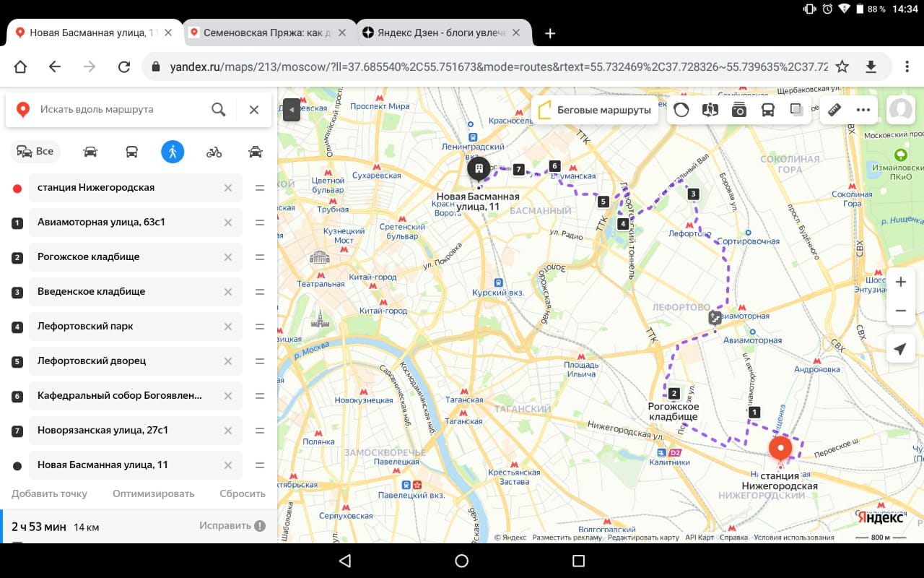The height and width of the screenshot is (578, 924).
Task: Close the Новая Басманная улица tab
Action: click(x=168, y=33)
